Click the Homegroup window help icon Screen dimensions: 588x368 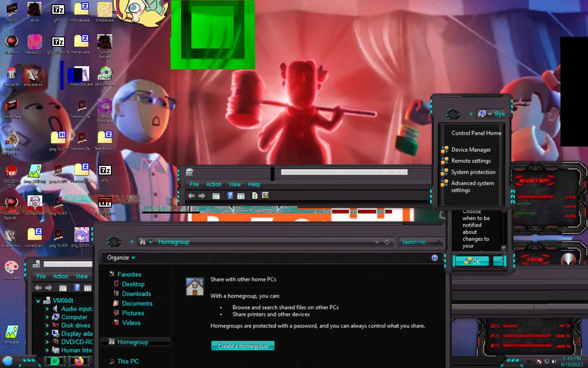click(435, 258)
